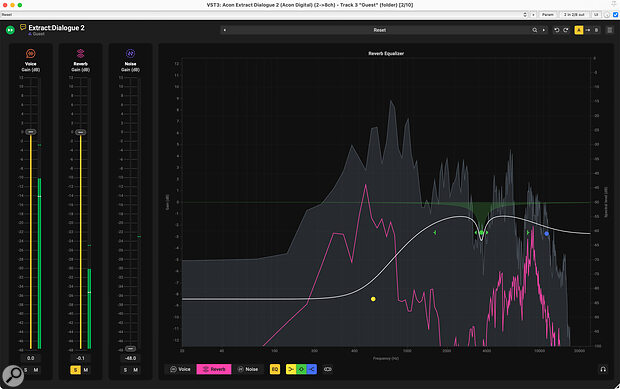Click the host UI button

coord(596,15)
